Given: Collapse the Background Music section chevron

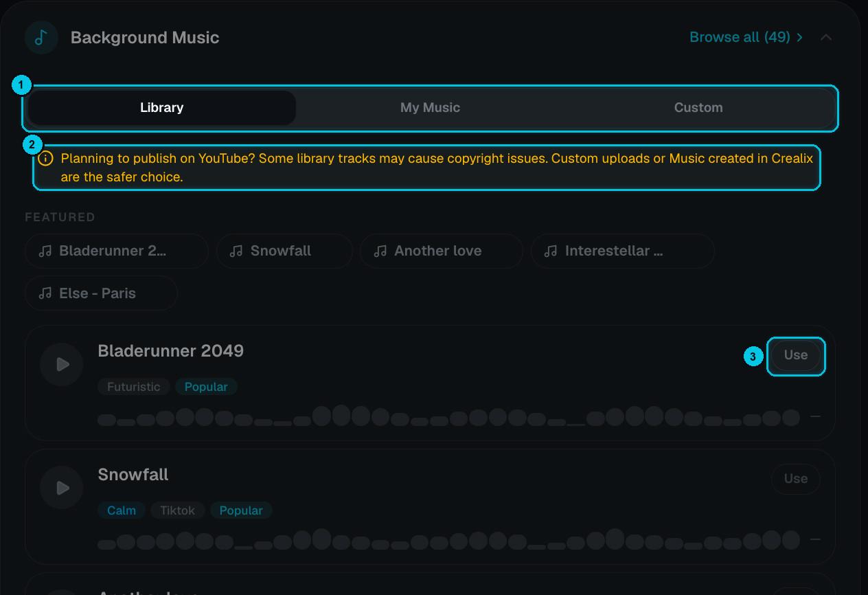Looking at the screenshot, I should point(826,37).
